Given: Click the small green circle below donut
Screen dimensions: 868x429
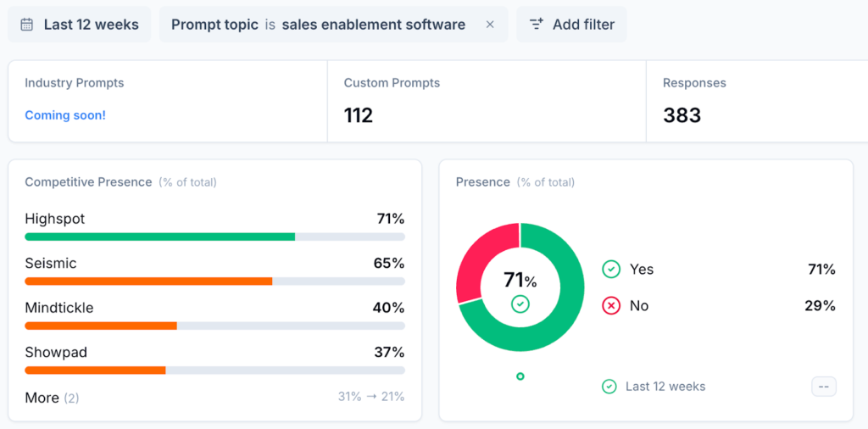Looking at the screenshot, I should (x=520, y=376).
